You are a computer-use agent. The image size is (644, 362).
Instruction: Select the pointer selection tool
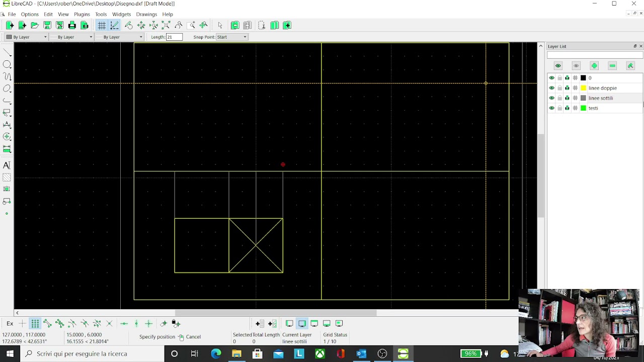coord(220,25)
